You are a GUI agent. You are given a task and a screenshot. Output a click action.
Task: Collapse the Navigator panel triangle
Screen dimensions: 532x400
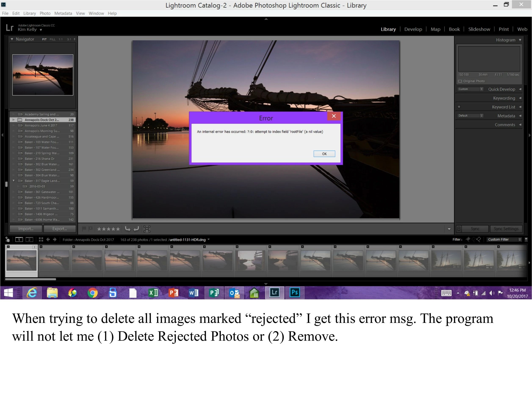(x=12, y=39)
